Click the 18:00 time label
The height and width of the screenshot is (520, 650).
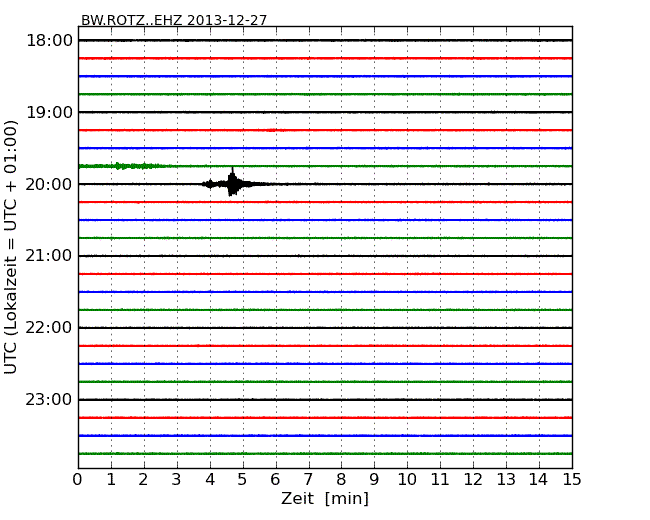[49, 41]
